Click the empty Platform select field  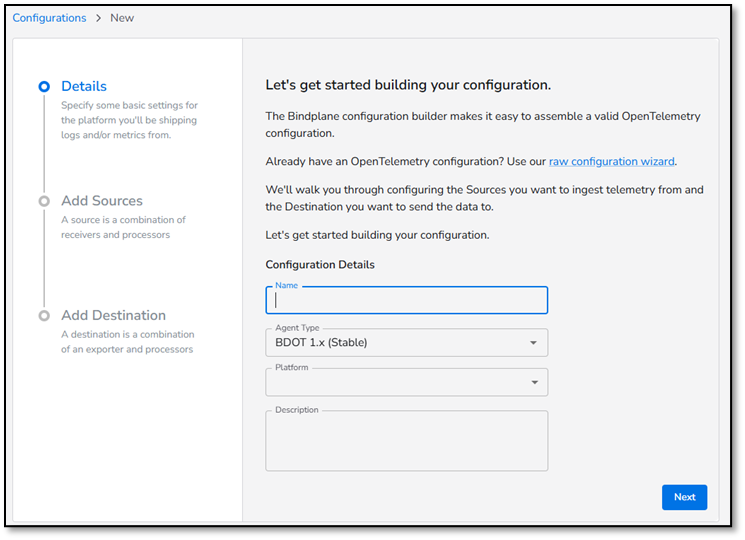pyautogui.click(x=407, y=382)
